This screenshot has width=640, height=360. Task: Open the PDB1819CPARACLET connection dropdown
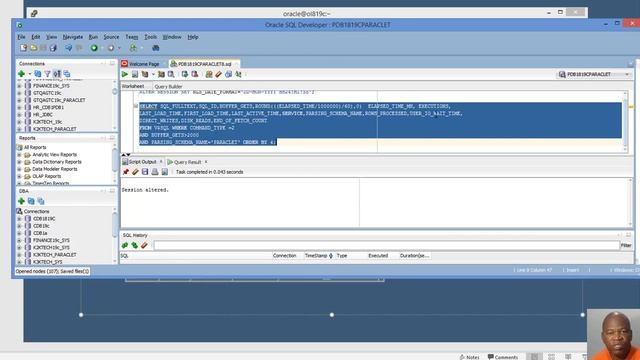point(627,74)
